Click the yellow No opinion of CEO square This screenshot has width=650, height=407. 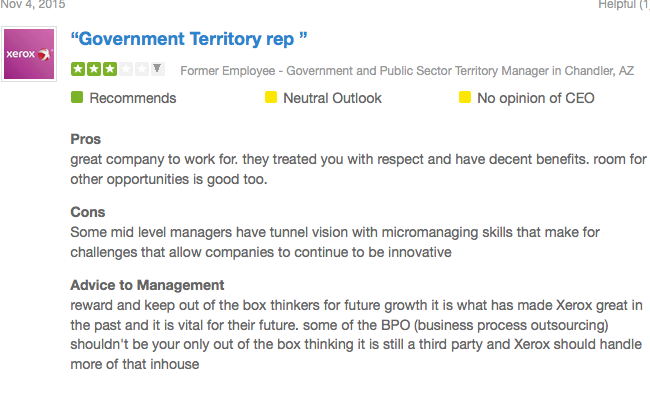coord(465,97)
